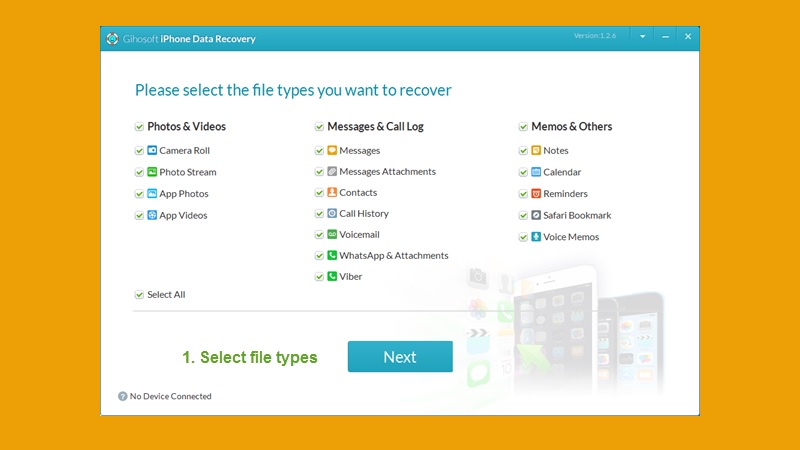Image resolution: width=800 pixels, height=450 pixels.
Task: Deselect the Safari Bookmark checkbox
Action: tap(523, 215)
